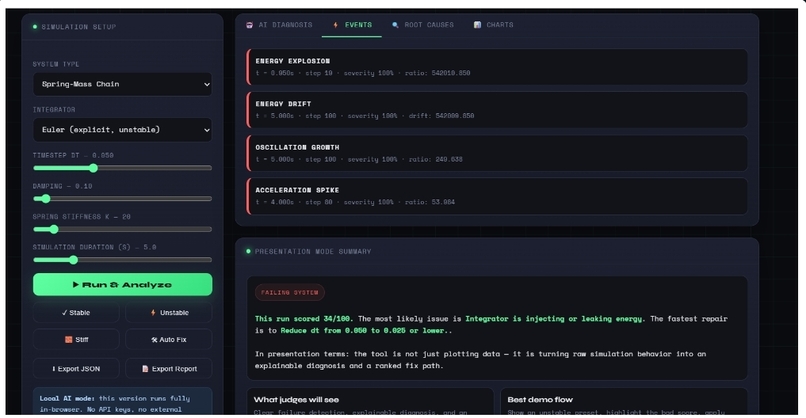Viewport: 806px width, 418px height.
Task: Select the Oscillation Growth event
Action: (497, 153)
